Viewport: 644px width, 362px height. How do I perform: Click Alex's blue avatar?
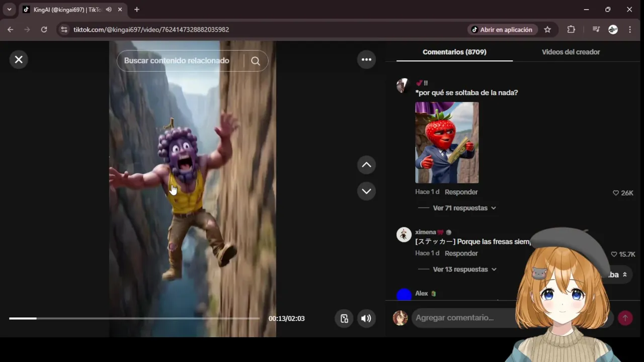coord(404,295)
